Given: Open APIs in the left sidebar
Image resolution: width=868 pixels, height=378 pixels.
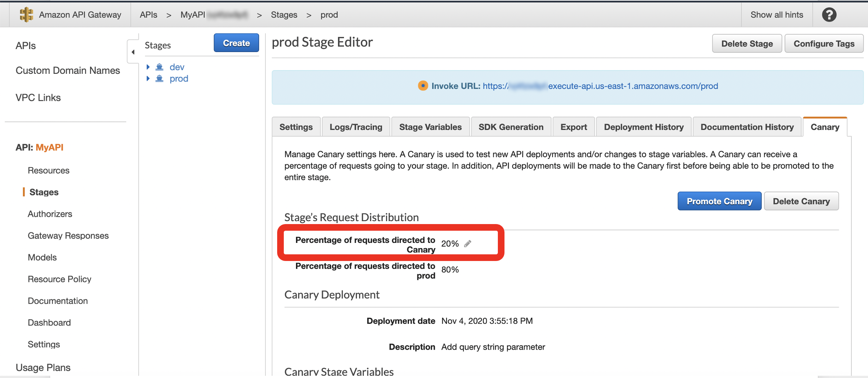Looking at the screenshot, I should 25,46.
